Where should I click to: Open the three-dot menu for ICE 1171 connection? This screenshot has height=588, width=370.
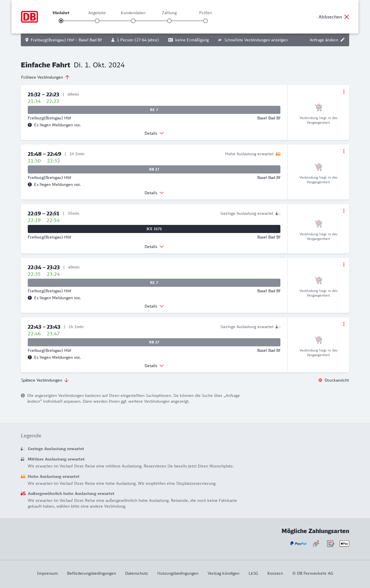click(x=344, y=211)
